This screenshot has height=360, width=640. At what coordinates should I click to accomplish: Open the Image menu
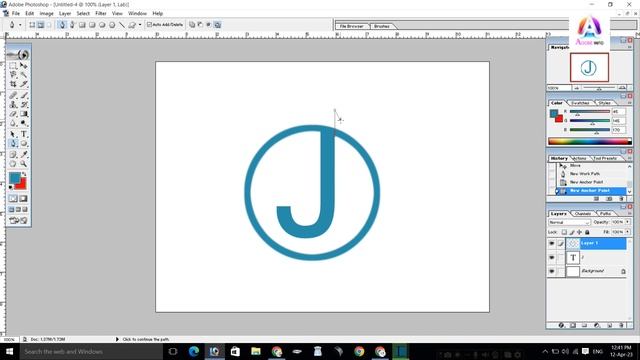(47, 13)
